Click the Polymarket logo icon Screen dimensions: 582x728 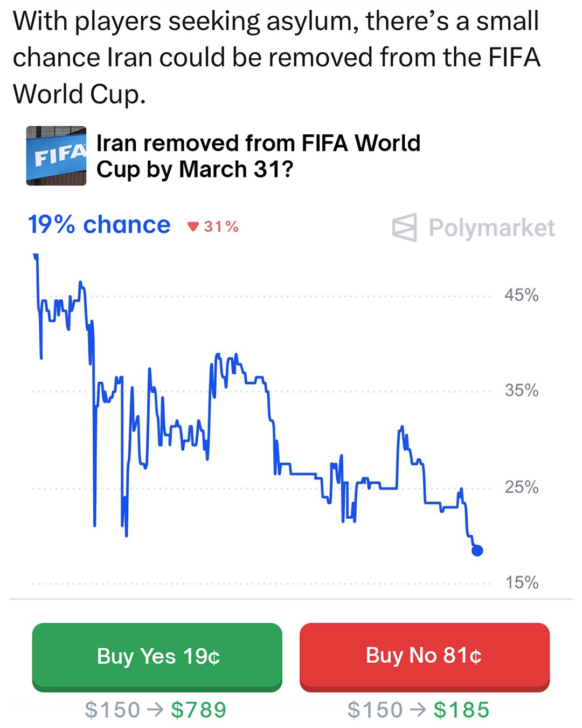coord(405,227)
